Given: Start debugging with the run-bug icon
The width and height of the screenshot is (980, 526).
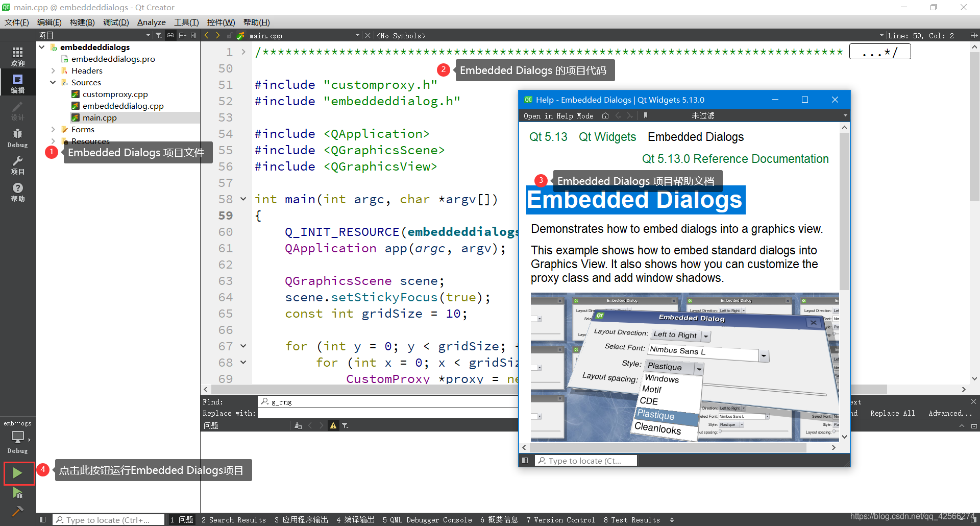Looking at the screenshot, I should [18, 493].
